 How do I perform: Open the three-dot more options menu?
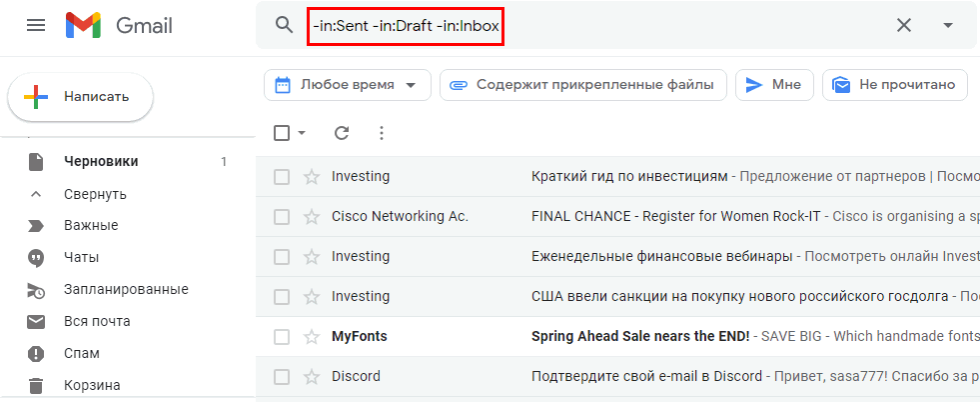(x=382, y=133)
